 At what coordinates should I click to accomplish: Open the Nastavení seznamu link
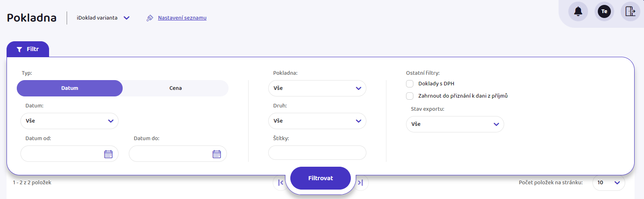182,18
